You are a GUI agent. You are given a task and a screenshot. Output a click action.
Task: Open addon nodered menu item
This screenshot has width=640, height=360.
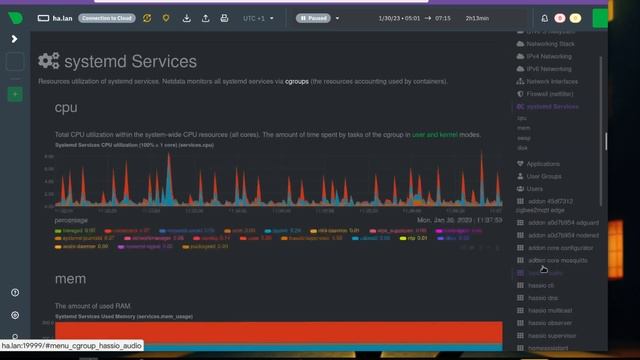pos(558,236)
